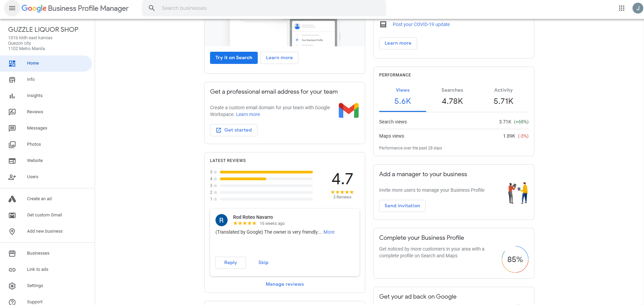
Task: Open the Google apps grid
Action: (621, 8)
